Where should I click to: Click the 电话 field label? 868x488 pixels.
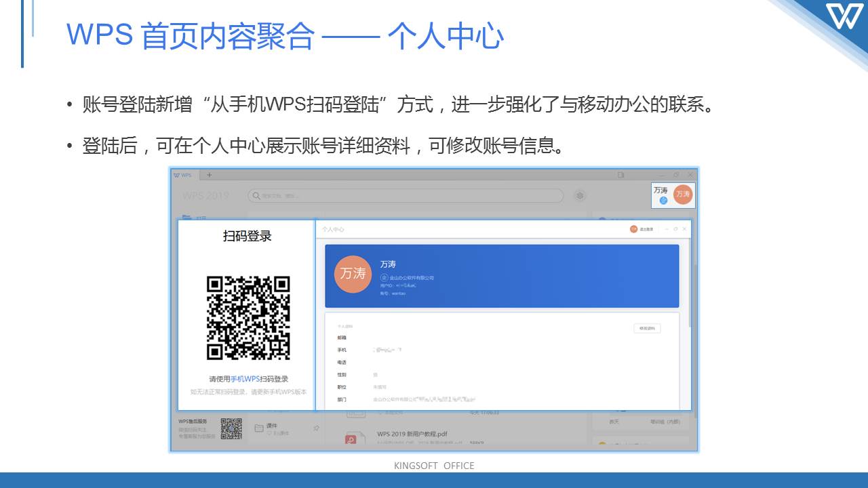click(x=342, y=363)
